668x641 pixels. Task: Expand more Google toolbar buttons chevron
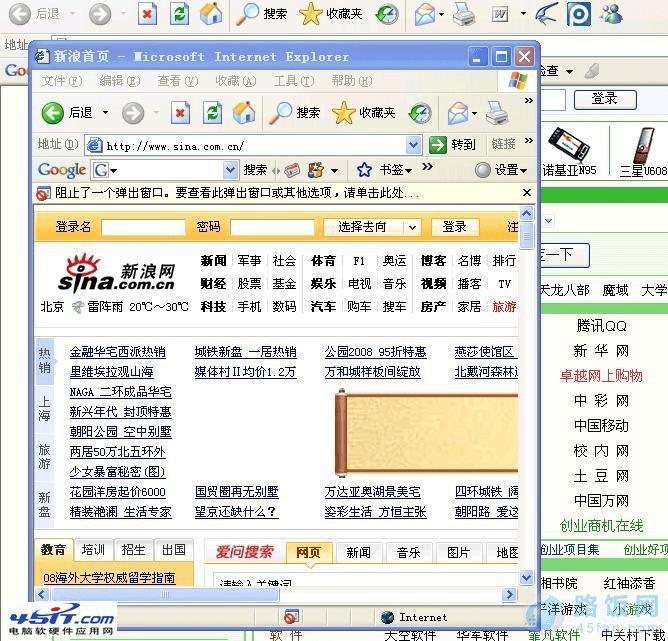coord(427,167)
